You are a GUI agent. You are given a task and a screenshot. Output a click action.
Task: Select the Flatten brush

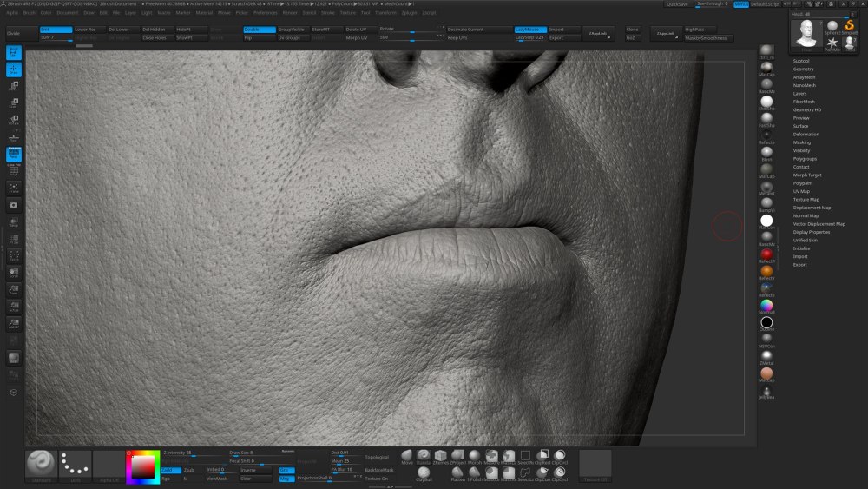click(x=457, y=474)
